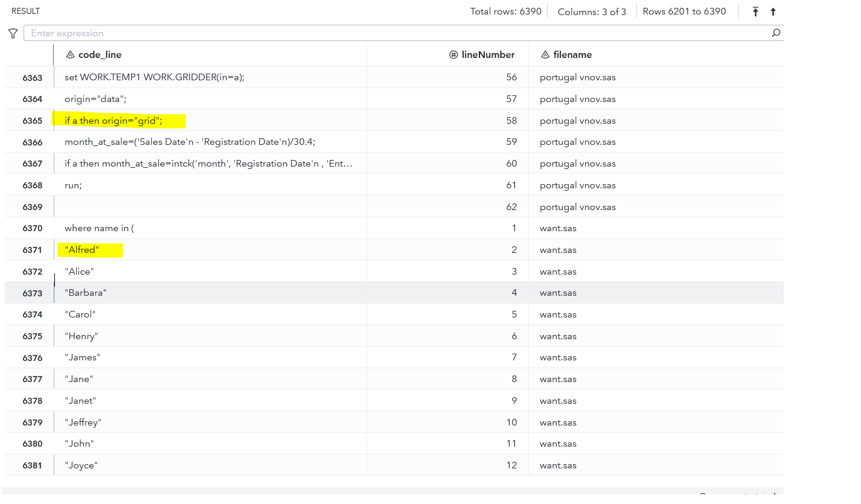This screenshot has height=504, width=861.
Task: Click the highlighted "Alfred" cell
Action: click(x=82, y=250)
